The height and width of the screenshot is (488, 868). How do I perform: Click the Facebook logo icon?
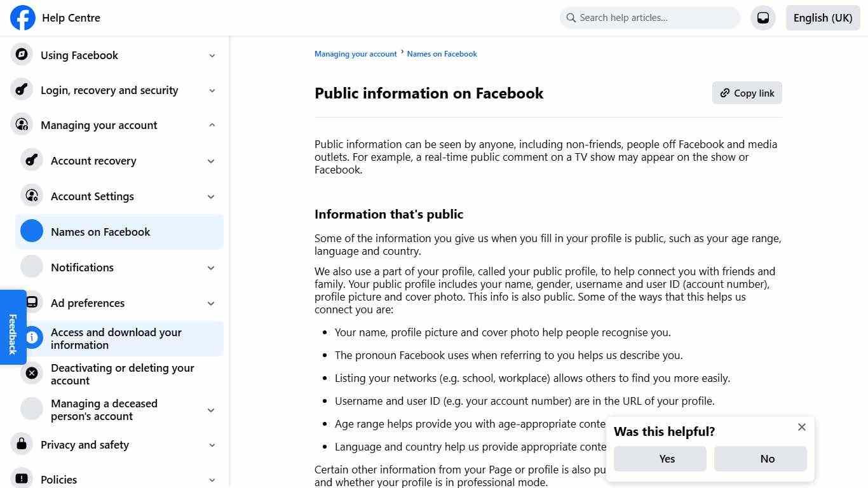[x=22, y=18]
